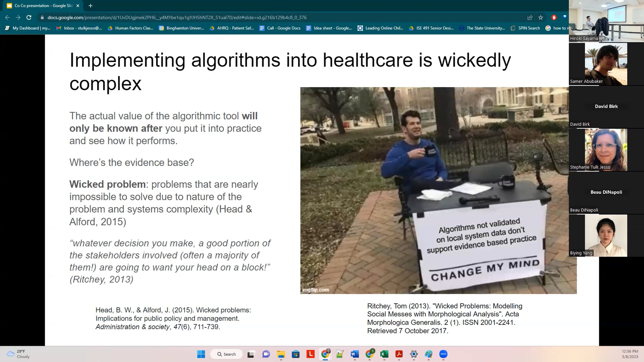Open the Gmail Inbox bookmark
This screenshot has width=644, height=362.
(x=79, y=28)
